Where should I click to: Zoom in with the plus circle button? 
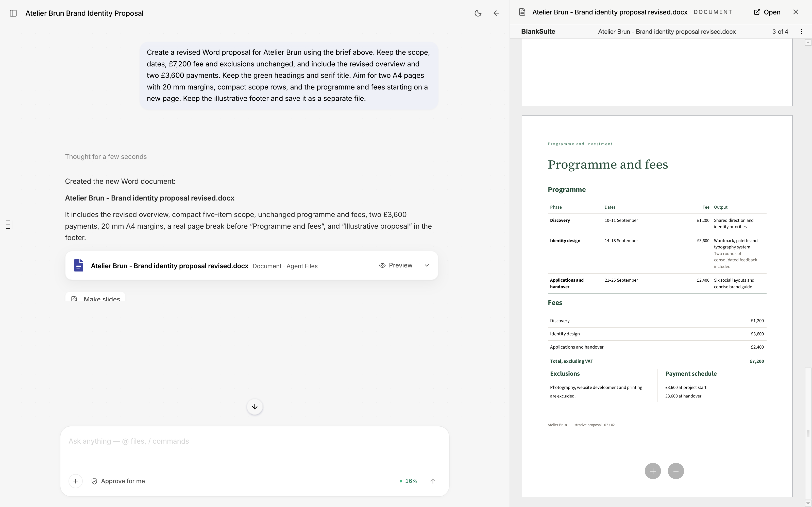coord(653,471)
